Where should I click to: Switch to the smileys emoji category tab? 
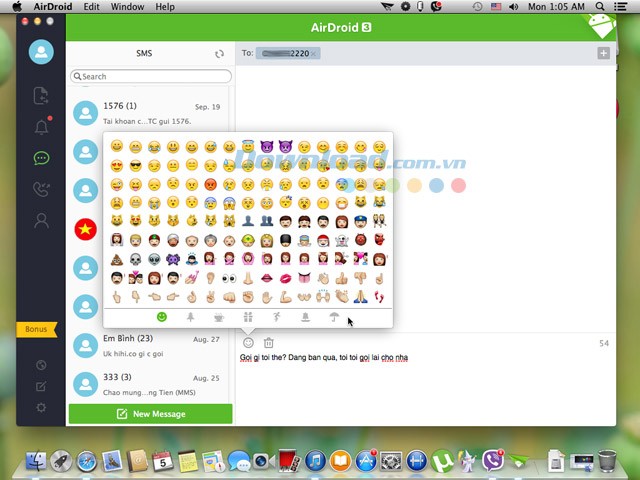pos(161,317)
